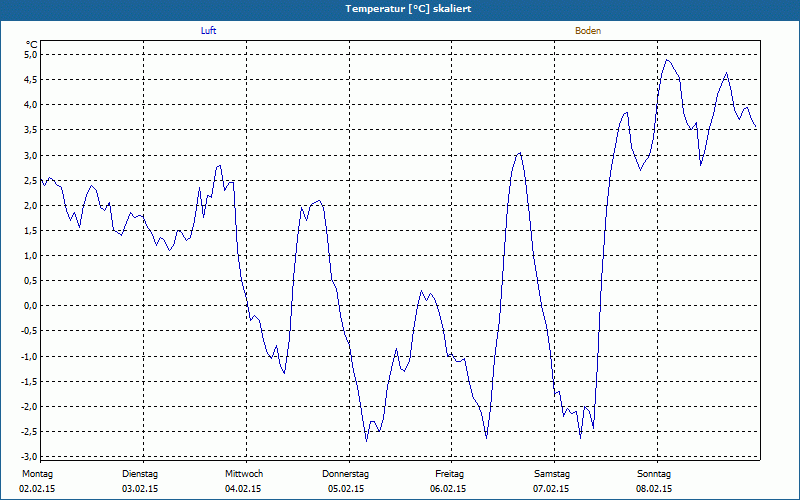Select the brown 'Boden' series legend label

tap(588, 31)
